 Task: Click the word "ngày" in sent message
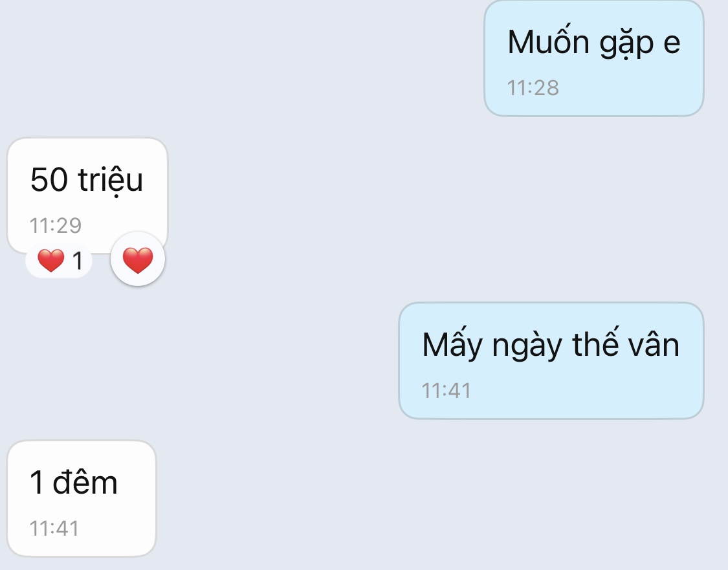click(x=527, y=347)
